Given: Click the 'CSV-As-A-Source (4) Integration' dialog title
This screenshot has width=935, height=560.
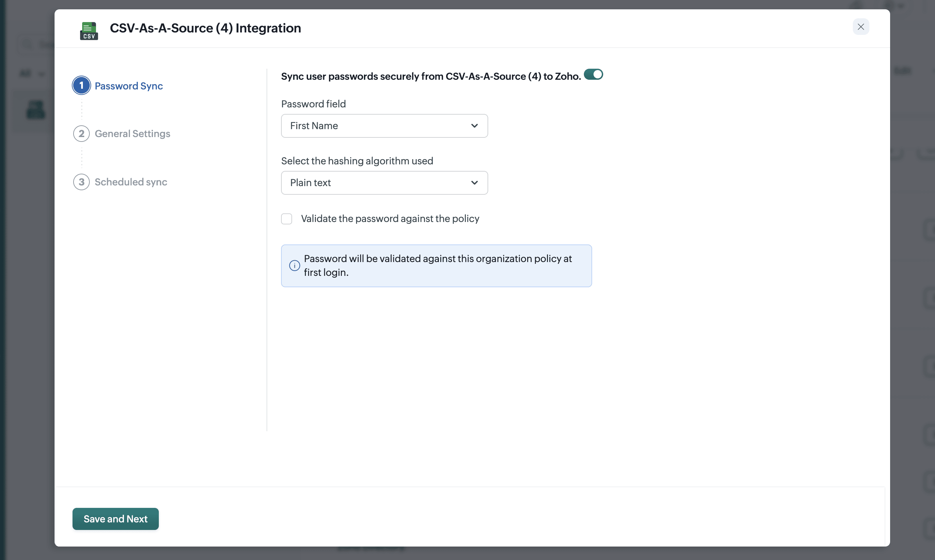Looking at the screenshot, I should (205, 28).
